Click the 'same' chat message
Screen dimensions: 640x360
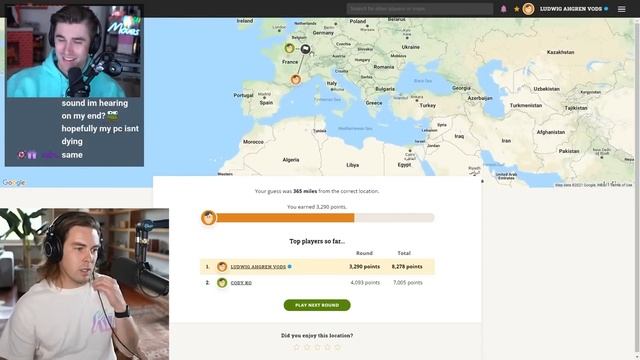(x=72, y=155)
